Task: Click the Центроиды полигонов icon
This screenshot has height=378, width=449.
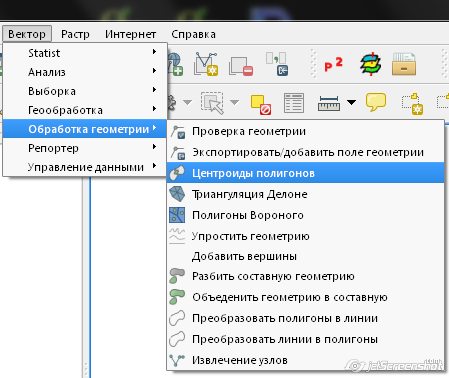Action: tap(177, 173)
